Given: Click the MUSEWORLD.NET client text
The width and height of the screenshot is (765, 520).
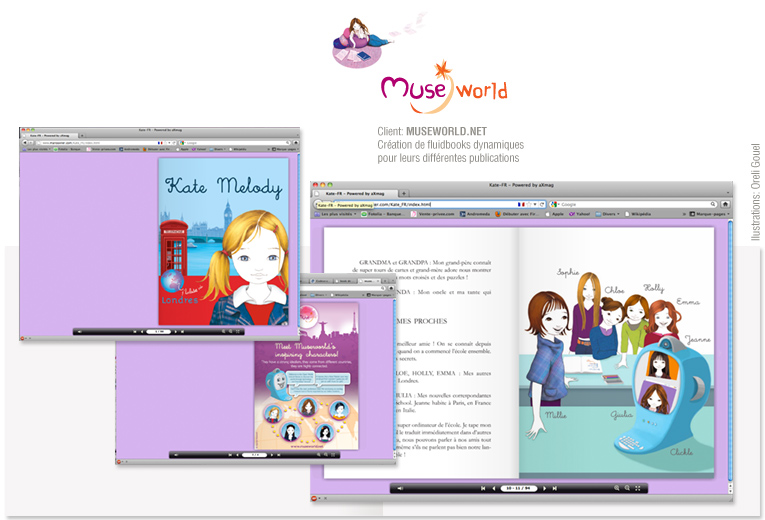Looking at the screenshot, I should (446, 131).
